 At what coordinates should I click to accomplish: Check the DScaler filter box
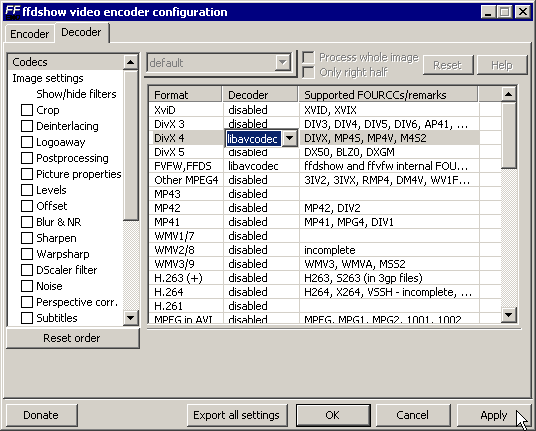click(27, 270)
